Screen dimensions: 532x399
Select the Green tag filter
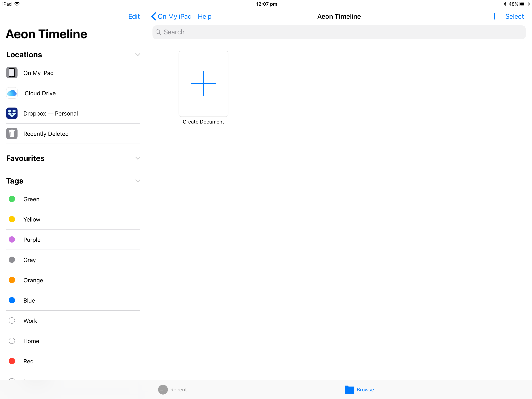tap(73, 199)
